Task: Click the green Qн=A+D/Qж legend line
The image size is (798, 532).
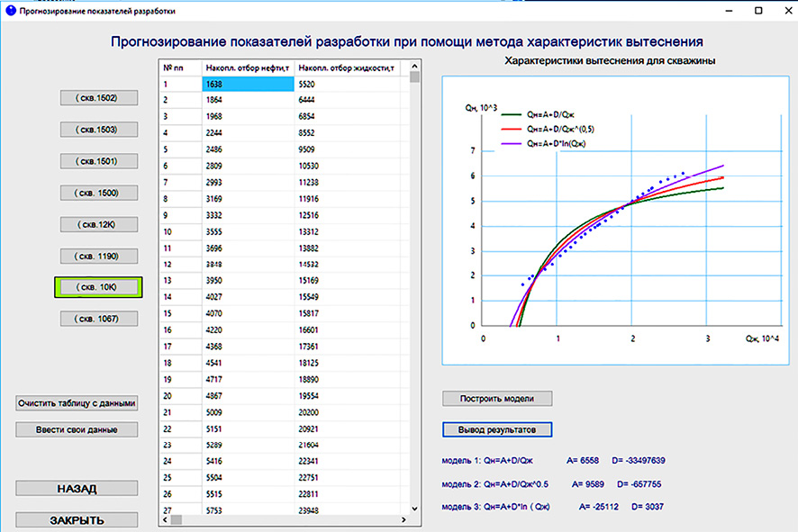Action: 512,115
